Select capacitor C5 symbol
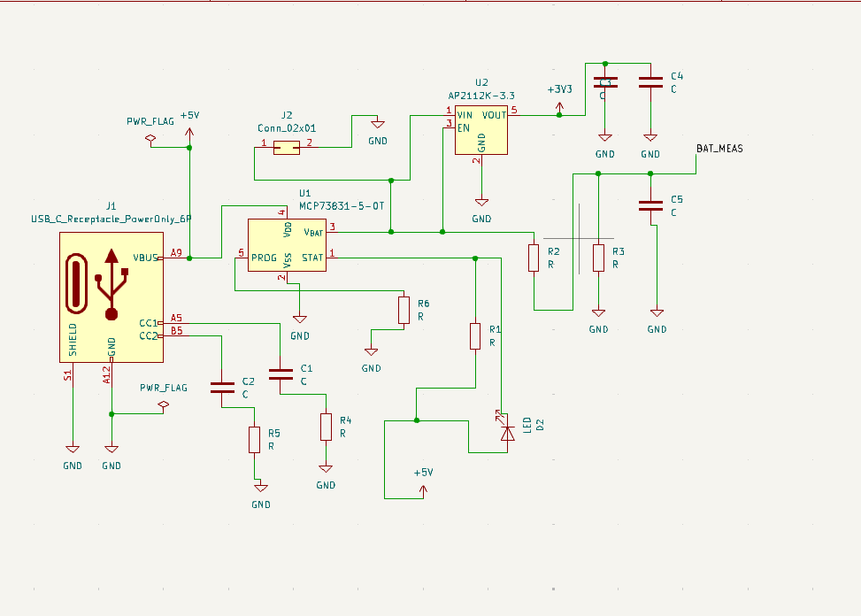 click(650, 206)
